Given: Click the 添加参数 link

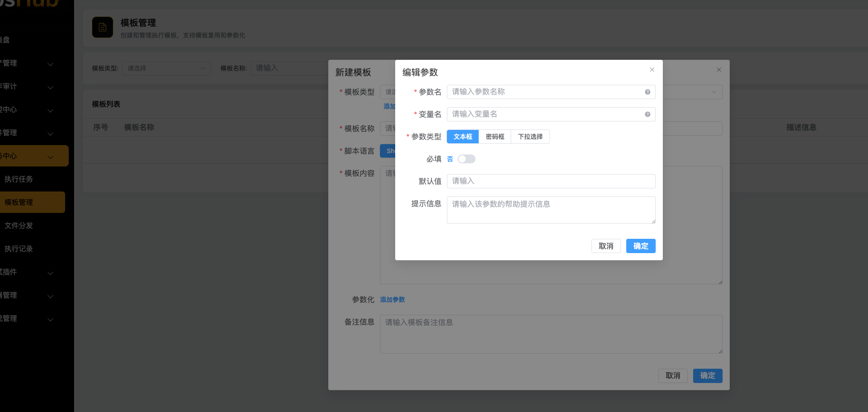Looking at the screenshot, I should 392,300.
